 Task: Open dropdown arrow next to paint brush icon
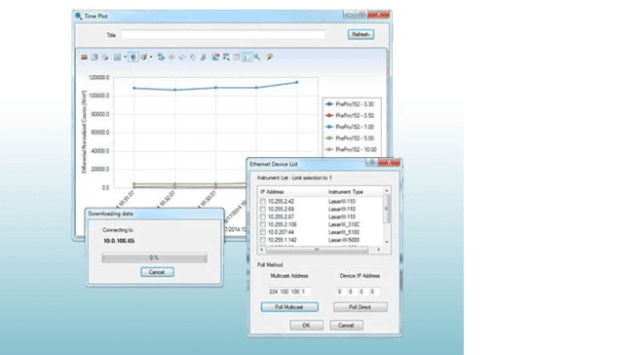[x=151, y=58]
